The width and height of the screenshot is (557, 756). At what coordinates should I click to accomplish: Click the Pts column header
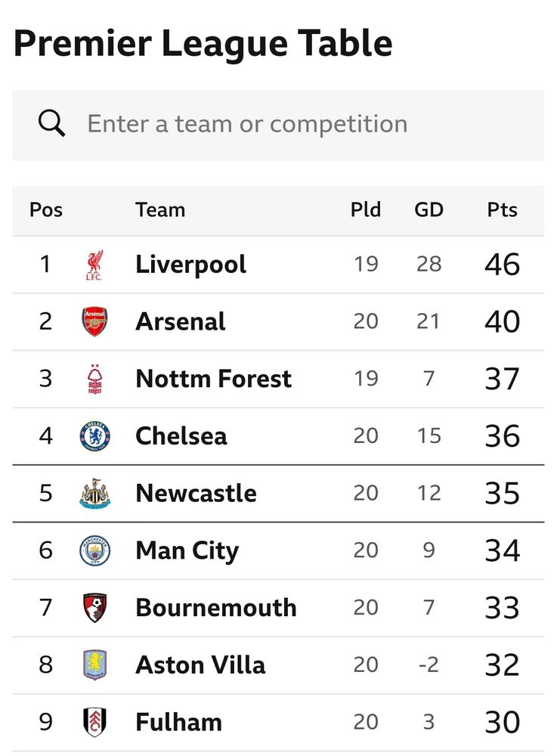tap(502, 210)
